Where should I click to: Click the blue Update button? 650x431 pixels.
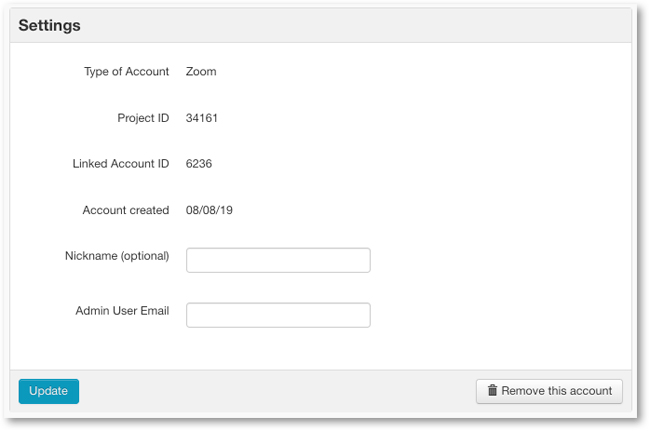click(x=49, y=391)
